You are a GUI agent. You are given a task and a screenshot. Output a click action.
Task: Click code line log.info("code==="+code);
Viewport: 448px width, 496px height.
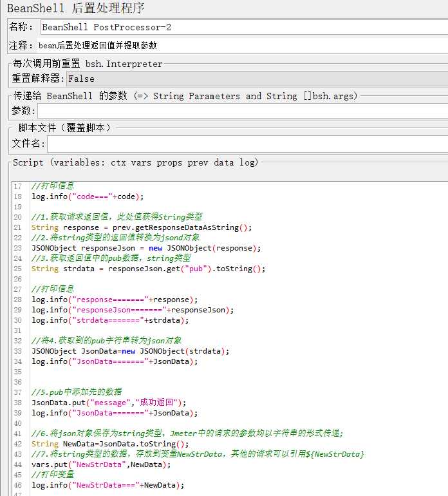coord(88,196)
